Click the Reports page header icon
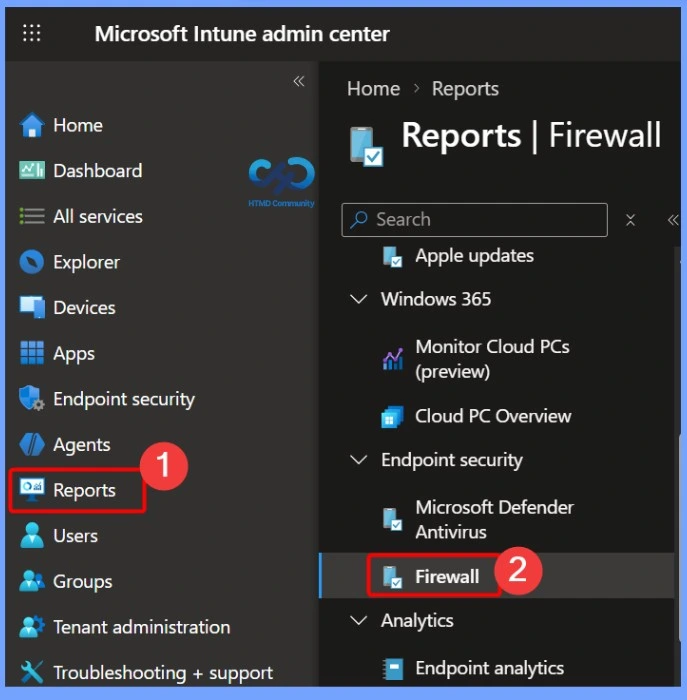This screenshot has width=687, height=700. [x=366, y=146]
